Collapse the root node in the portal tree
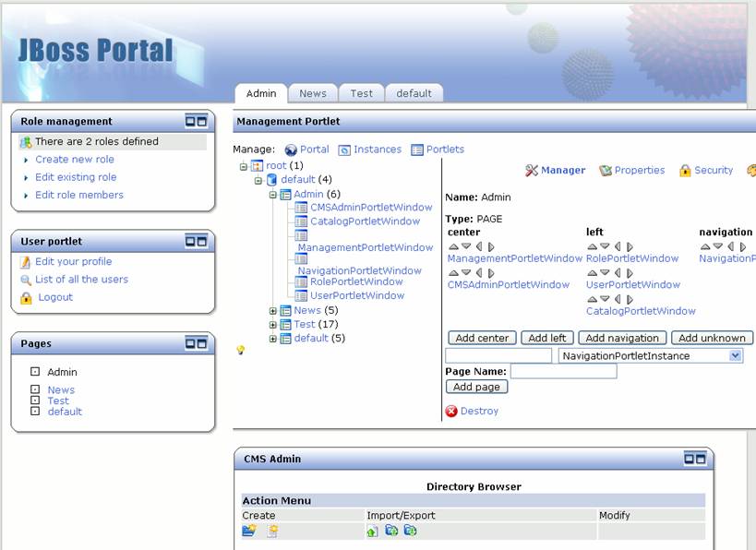 [244, 166]
